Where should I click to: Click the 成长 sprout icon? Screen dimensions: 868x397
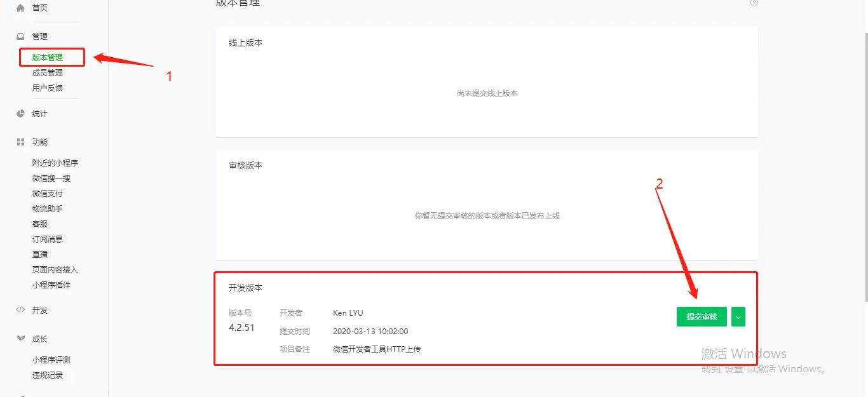tap(20, 339)
